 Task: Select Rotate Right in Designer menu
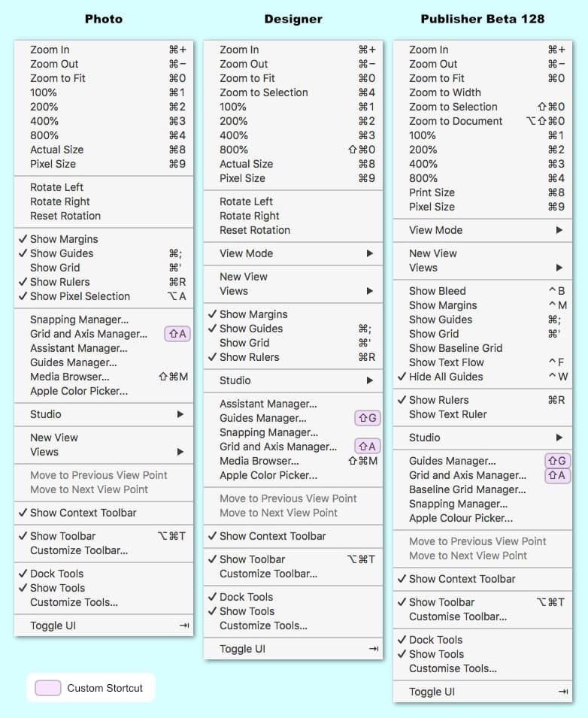293,216
